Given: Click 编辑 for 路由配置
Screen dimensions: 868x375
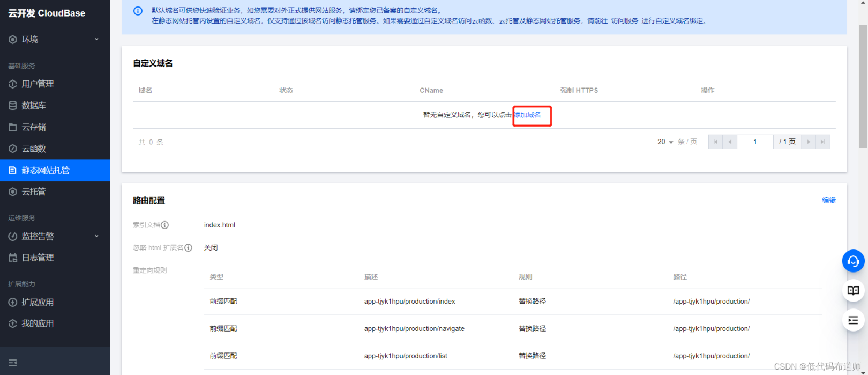Looking at the screenshot, I should pos(829,200).
